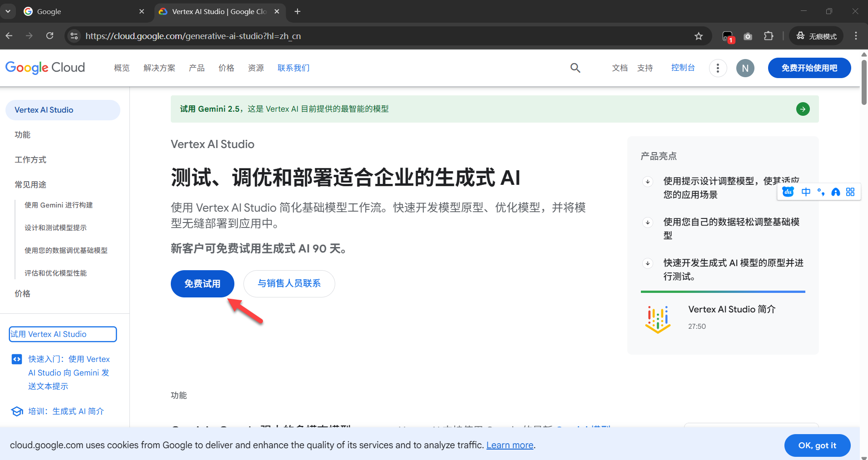Open the 控制台 link
Viewport: 868px width, 460px height.
tap(683, 68)
